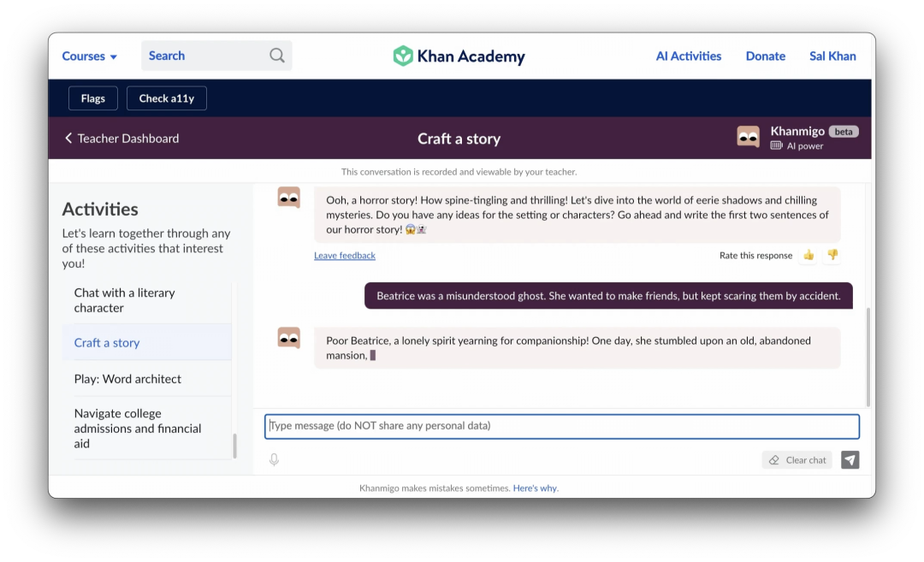Screen dimensions: 924x562
Task: Open the Courses dropdown menu
Action: (x=90, y=56)
